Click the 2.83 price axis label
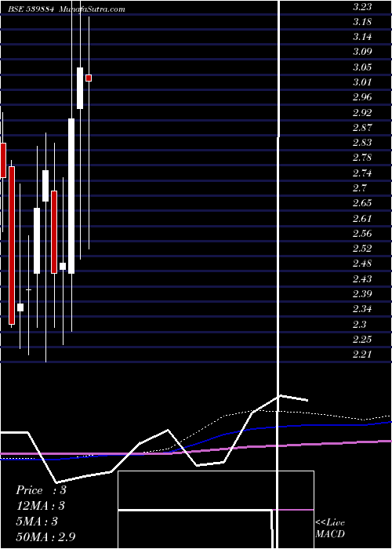 (x=362, y=143)
